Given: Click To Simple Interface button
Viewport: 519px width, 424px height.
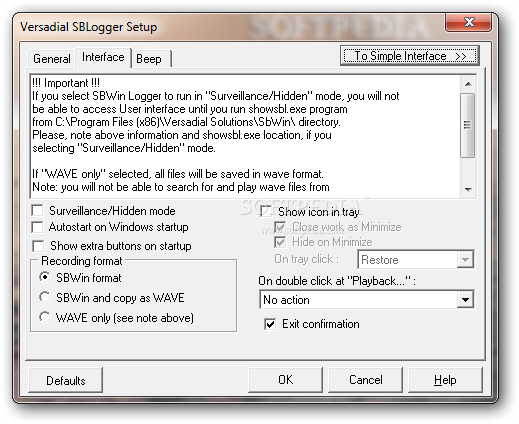Looking at the screenshot, I should coord(410,56).
